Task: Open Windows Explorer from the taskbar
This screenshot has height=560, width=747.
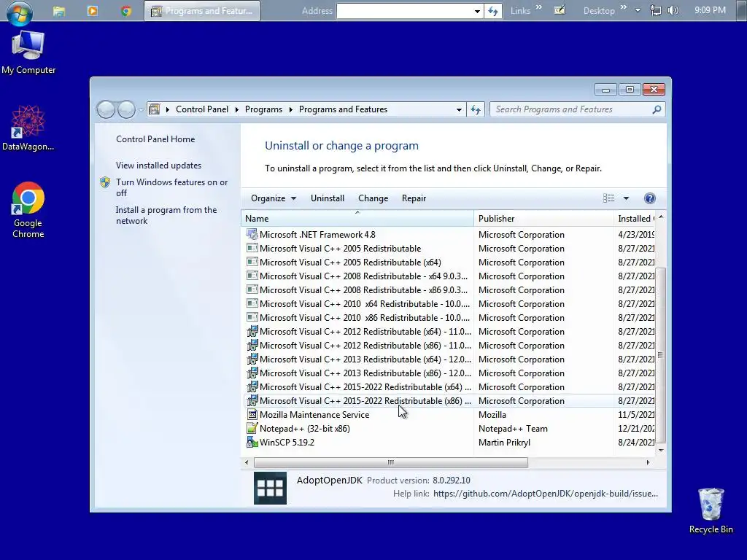Action: point(58,11)
